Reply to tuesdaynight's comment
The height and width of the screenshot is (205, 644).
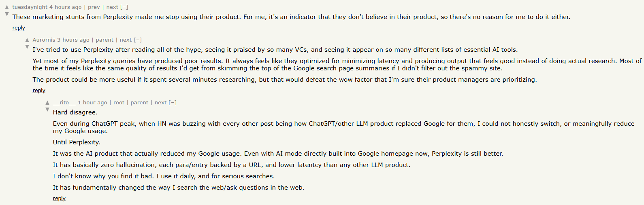click(19, 28)
